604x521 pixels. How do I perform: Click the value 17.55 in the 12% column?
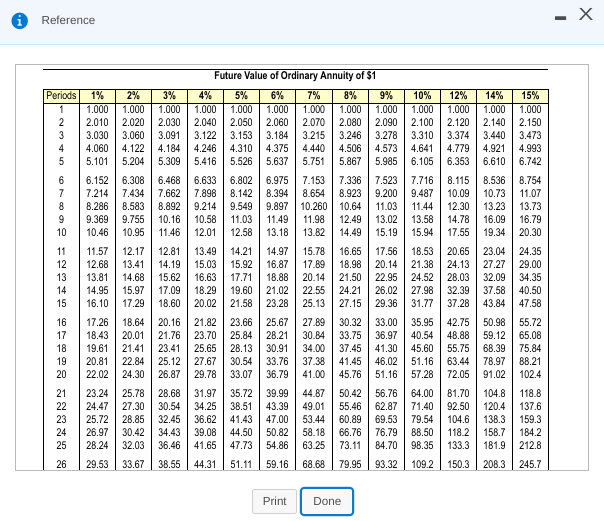click(x=458, y=233)
